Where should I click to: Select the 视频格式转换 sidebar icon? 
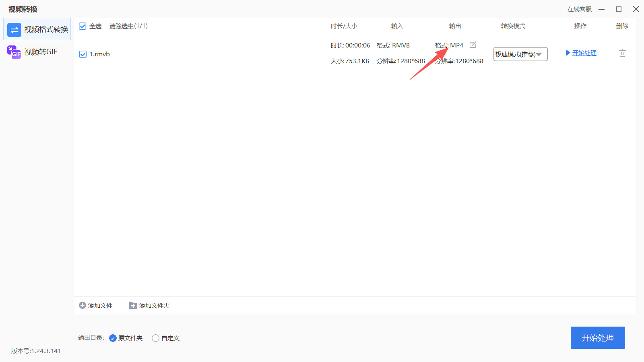point(14,29)
